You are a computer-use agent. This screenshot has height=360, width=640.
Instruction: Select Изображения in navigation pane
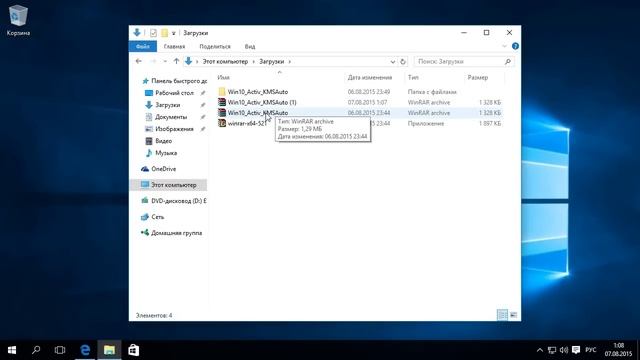tap(174, 129)
